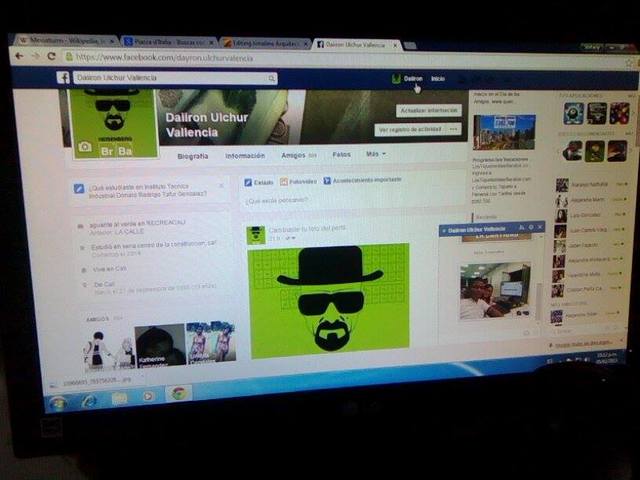Screen dimensions: 640x480
Task: Open the large Heisenberg profile photo post
Action: pyautogui.click(x=329, y=300)
